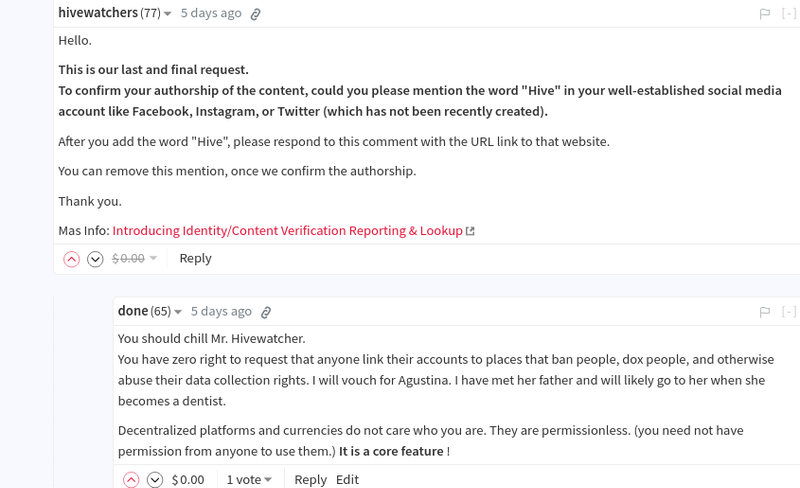Edit the comment by done
The height and width of the screenshot is (488, 800).
click(x=347, y=480)
